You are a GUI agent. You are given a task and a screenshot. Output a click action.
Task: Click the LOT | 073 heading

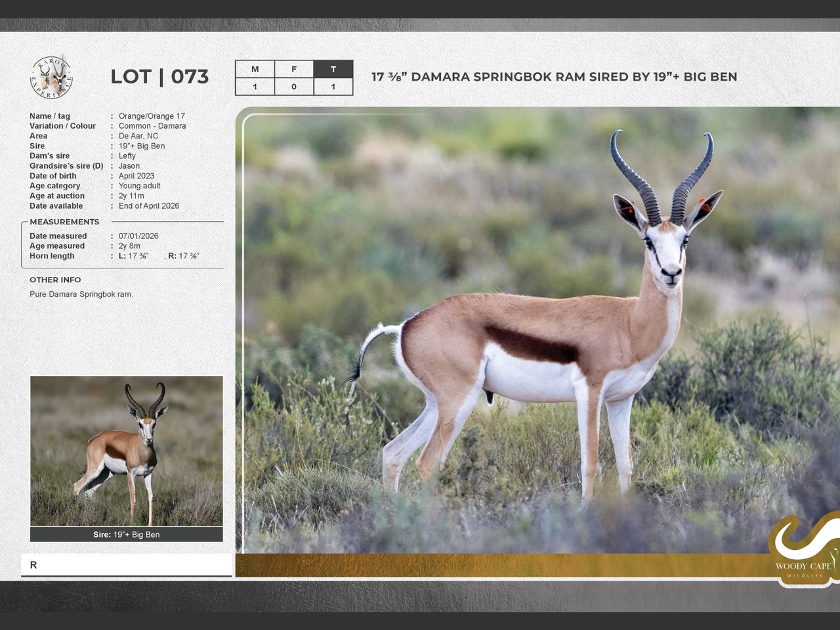[159, 77]
